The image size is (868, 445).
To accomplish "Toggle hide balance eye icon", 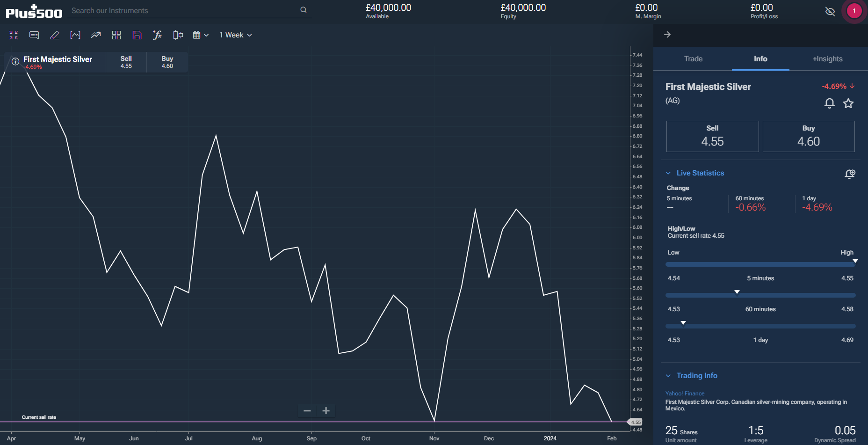I will pyautogui.click(x=830, y=11).
